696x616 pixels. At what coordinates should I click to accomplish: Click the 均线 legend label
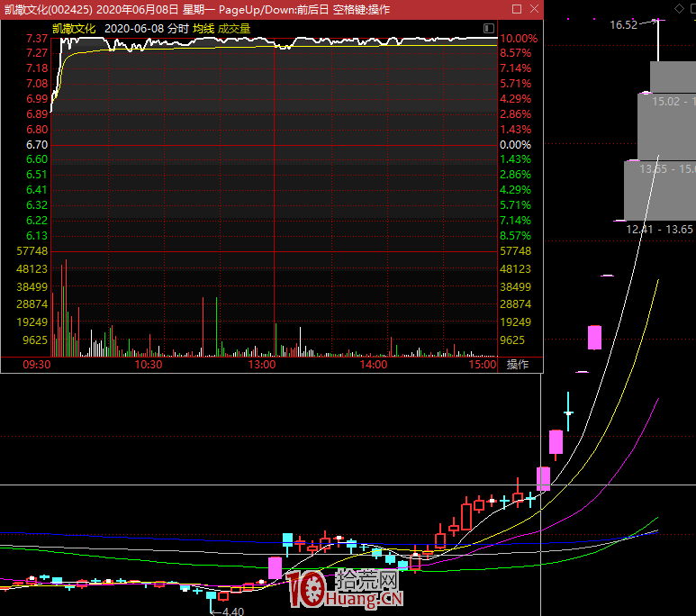(203, 29)
